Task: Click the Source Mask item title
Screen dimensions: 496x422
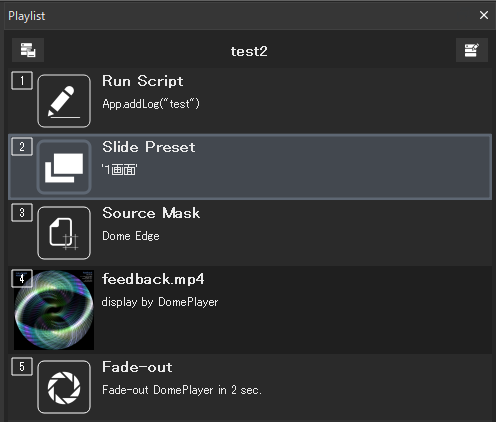Action: (151, 213)
